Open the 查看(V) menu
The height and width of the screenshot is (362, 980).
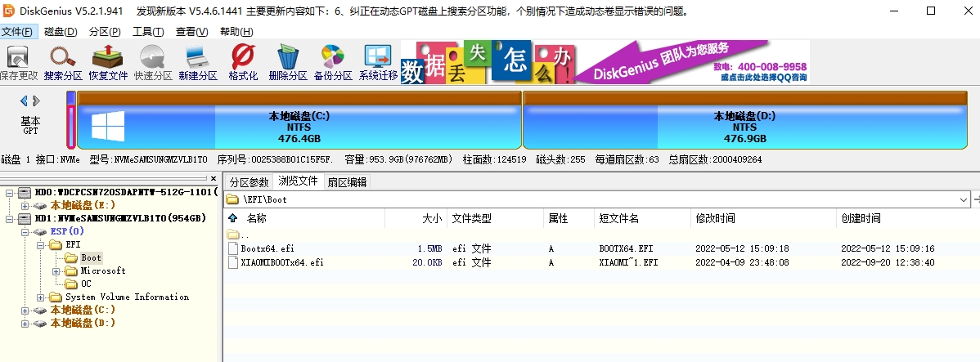point(192,32)
